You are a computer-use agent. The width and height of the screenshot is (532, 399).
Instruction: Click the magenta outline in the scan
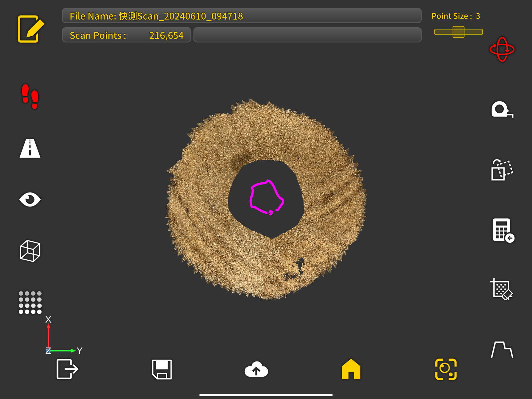tap(267, 197)
